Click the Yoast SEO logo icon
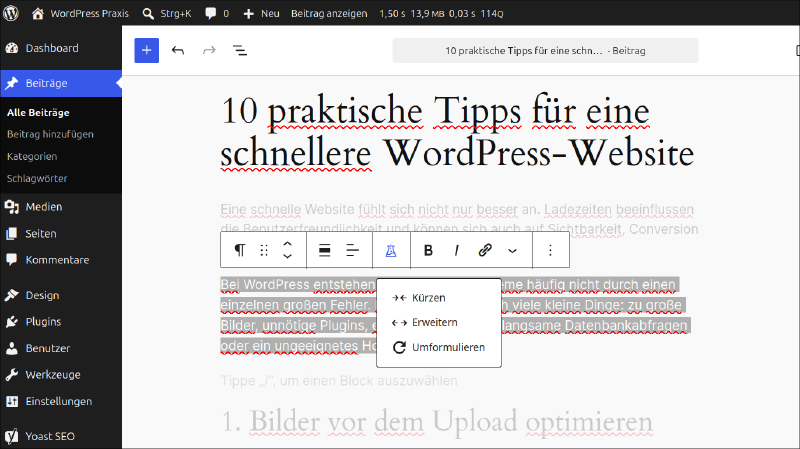 point(11,436)
